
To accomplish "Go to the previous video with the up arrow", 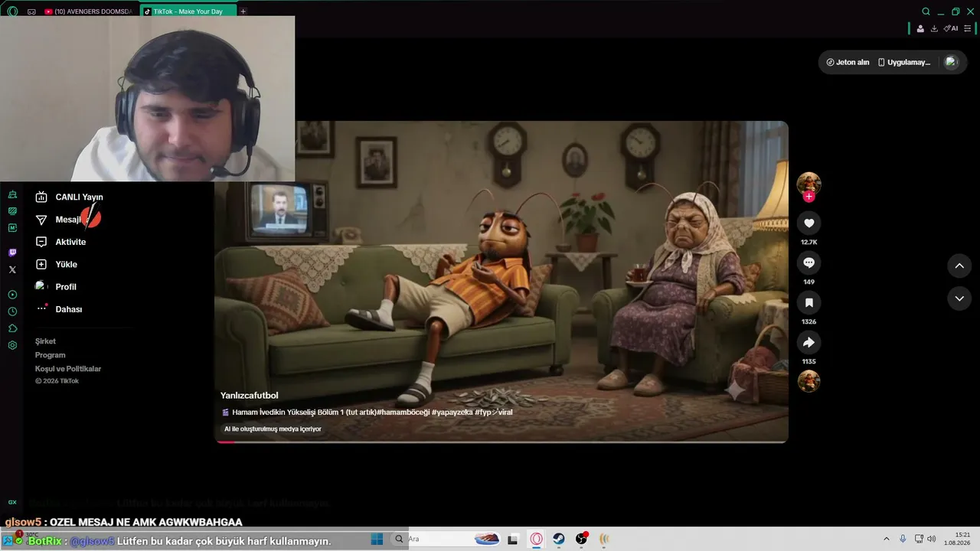I will (959, 266).
